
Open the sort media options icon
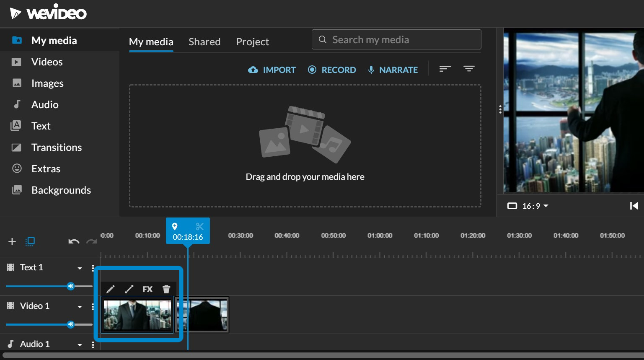click(445, 69)
